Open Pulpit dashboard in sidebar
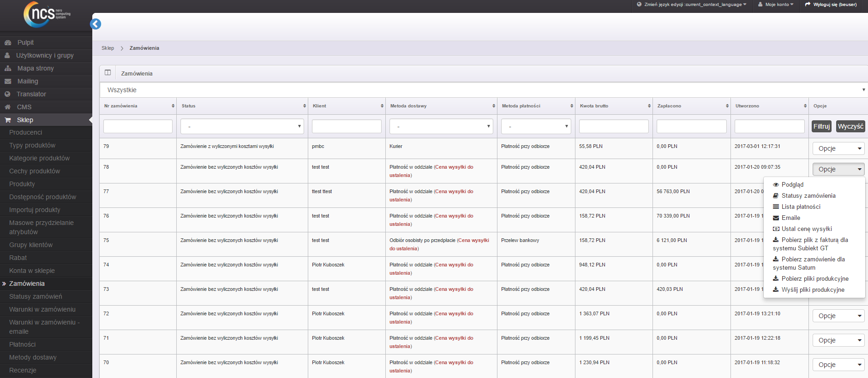This screenshot has width=868, height=378. [25, 42]
